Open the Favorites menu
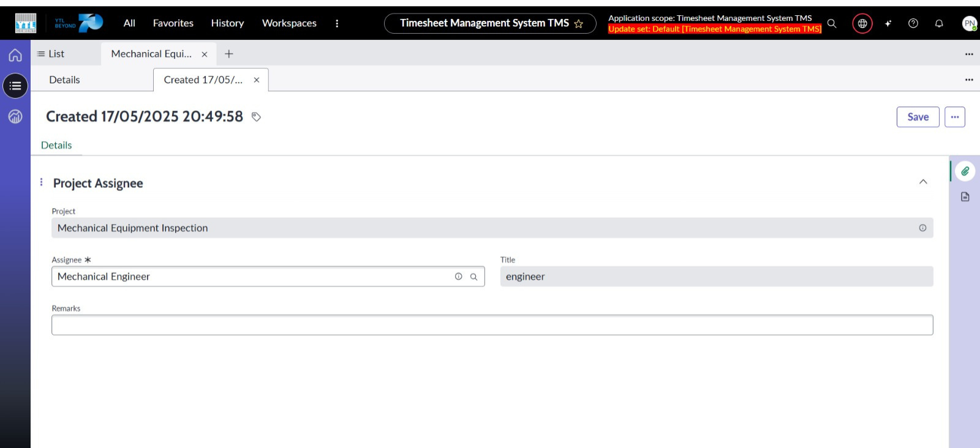Viewport: 980px width, 448px height. [173, 23]
